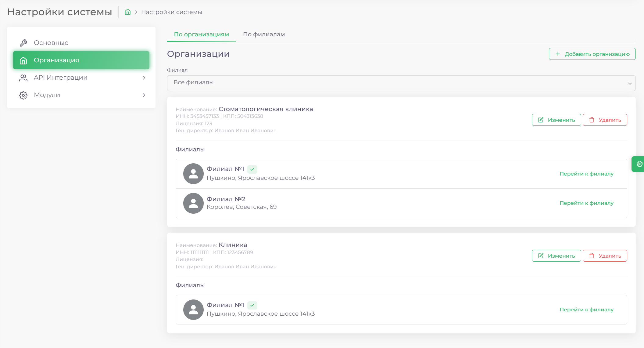644x348 pixels.
Task: Click the green checkmark badge of Филиал №1 in Стоматологическая клиника
Action: (252, 169)
